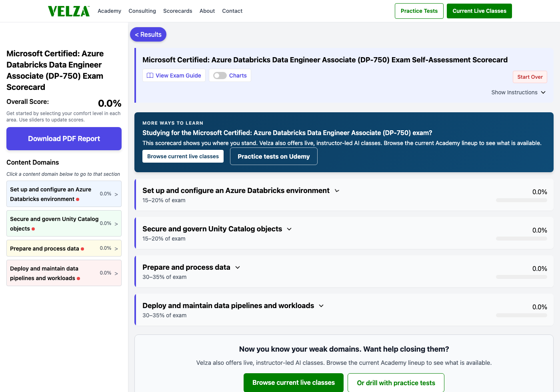Click progress bar for Secure and govern Unity Catalog

tap(522, 239)
